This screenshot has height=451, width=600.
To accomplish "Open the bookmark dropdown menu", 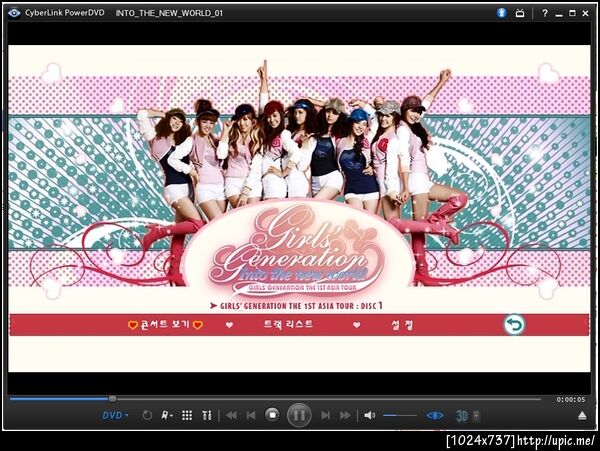I will 167,415.
